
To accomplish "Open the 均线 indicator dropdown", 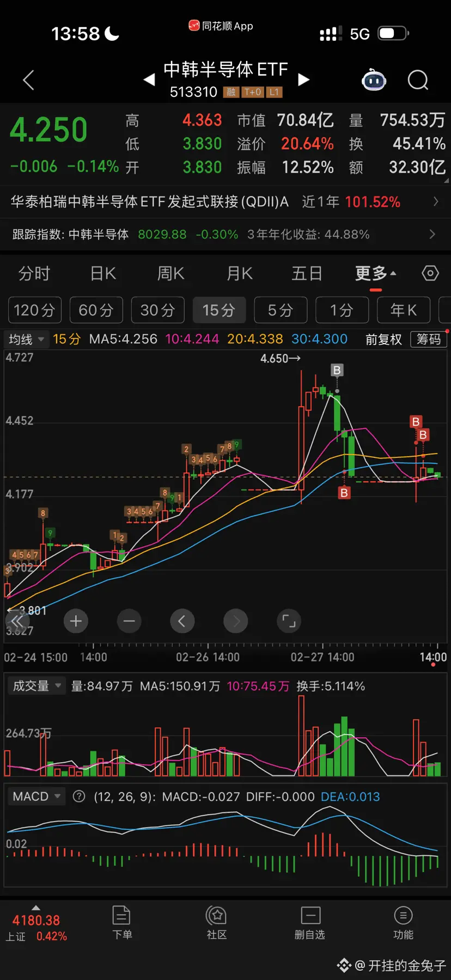I will [x=26, y=339].
